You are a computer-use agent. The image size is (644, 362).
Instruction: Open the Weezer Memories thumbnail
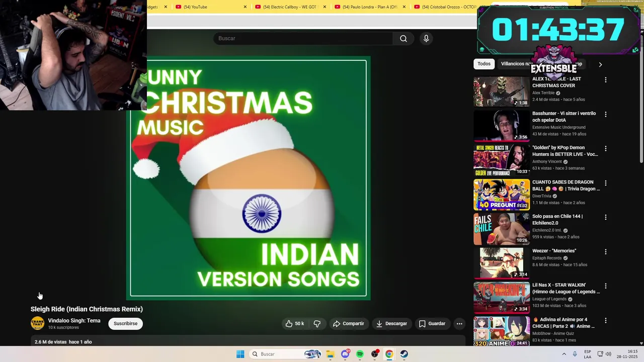click(502, 263)
